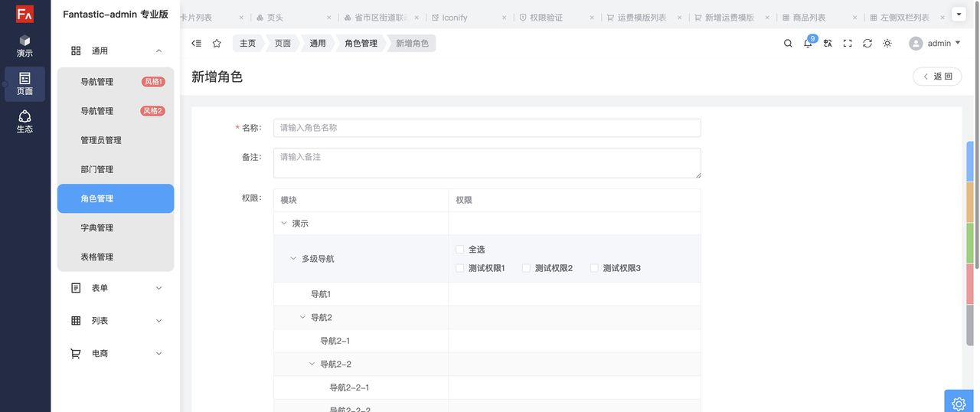Expand the 列表 menu group chevron
The width and height of the screenshot is (980, 412).
tap(158, 321)
